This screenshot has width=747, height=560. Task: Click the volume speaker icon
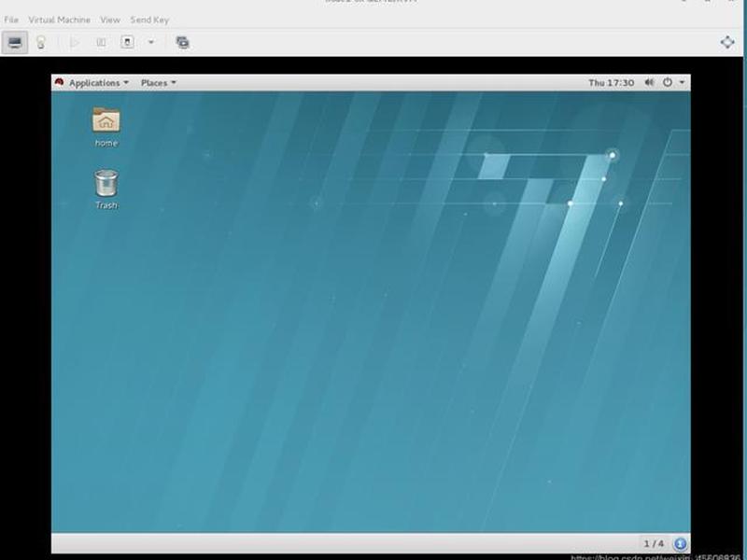[649, 82]
